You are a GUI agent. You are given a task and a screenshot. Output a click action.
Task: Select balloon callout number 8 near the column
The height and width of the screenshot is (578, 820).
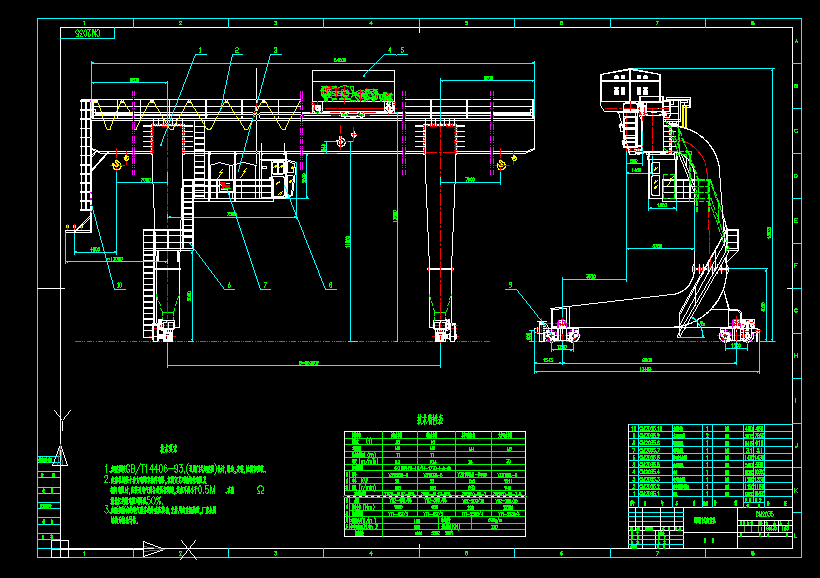[330, 284]
